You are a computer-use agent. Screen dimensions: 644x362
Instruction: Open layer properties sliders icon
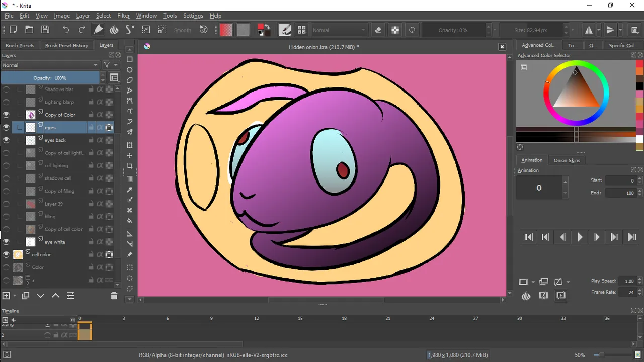coord(70,296)
